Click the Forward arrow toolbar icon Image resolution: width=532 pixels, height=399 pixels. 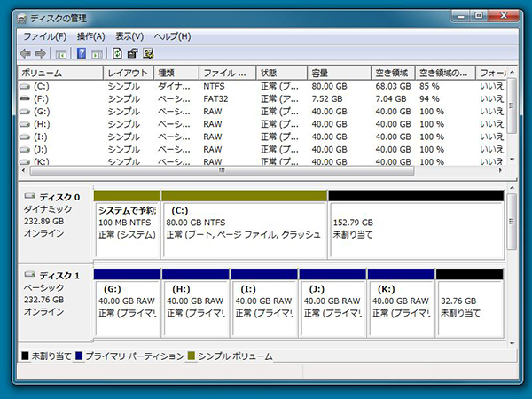click(41, 53)
